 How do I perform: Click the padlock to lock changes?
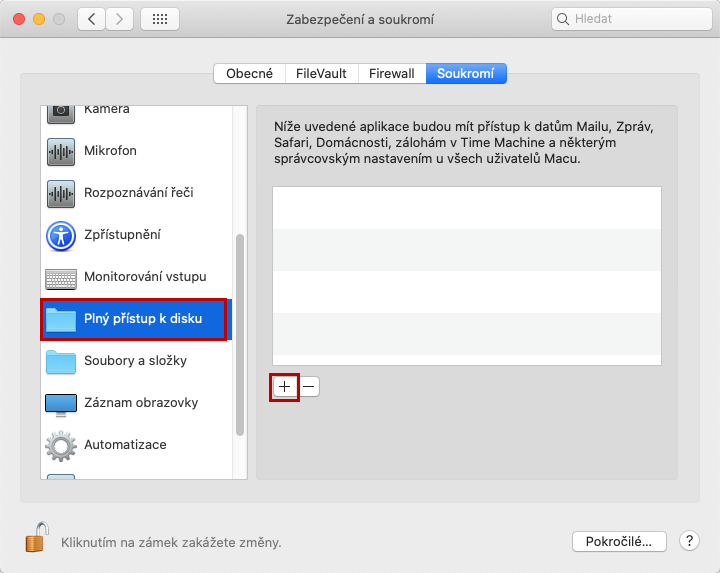[x=36, y=538]
